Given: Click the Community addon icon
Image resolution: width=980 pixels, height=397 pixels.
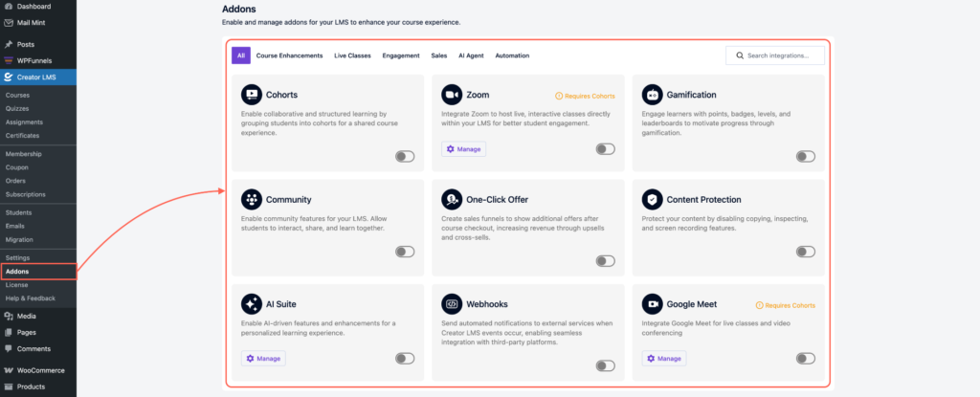Looking at the screenshot, I should click(251, 199).
